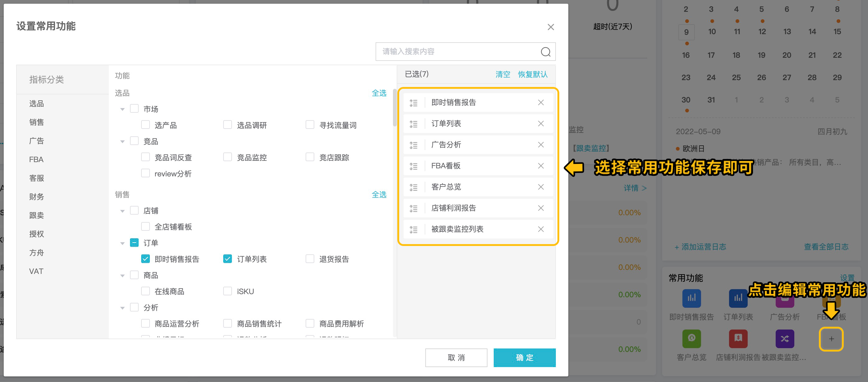Select the 客服 category
This screenshot has width=868, height=382.
coord(36,178)
